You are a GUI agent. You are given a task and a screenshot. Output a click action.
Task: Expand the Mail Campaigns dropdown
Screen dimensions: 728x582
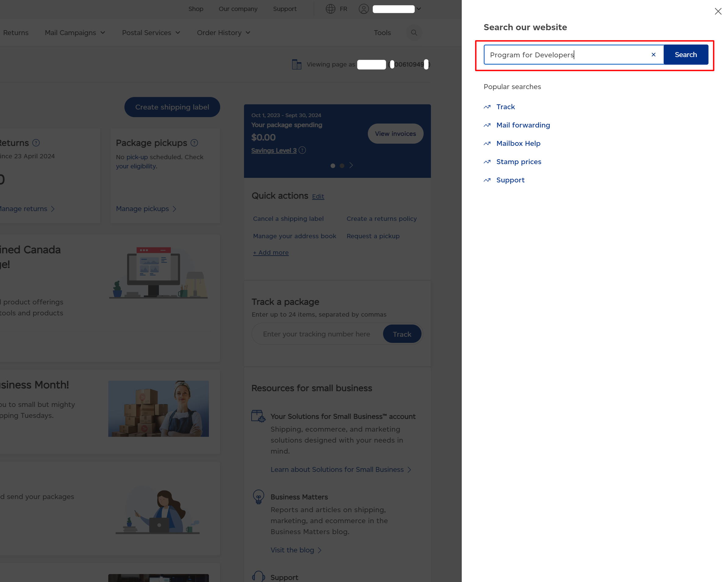coord(75,33)
